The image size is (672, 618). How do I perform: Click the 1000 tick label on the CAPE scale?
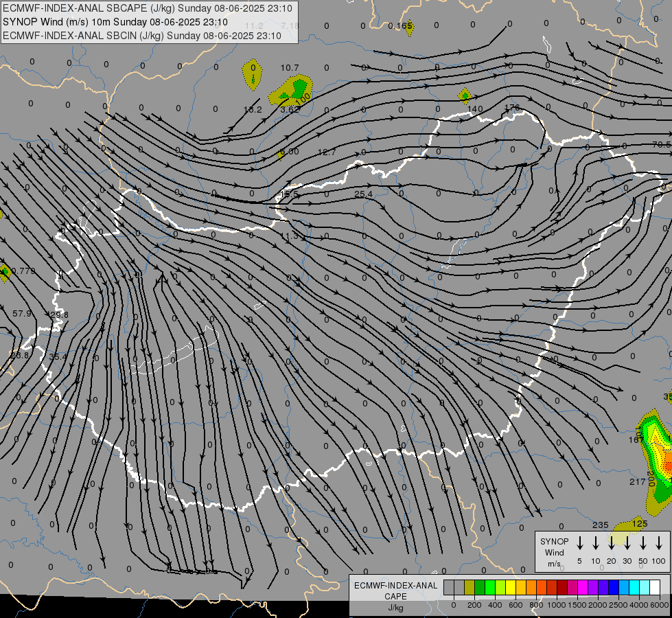[x=557, y=605]
